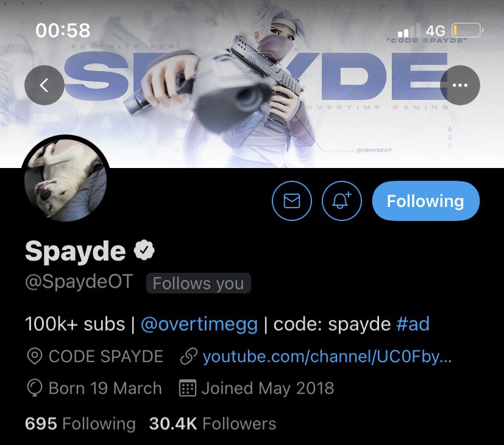Tap the battery indicator in status bar
Viewport: 504px width, 445px height.
coord(467,30)
